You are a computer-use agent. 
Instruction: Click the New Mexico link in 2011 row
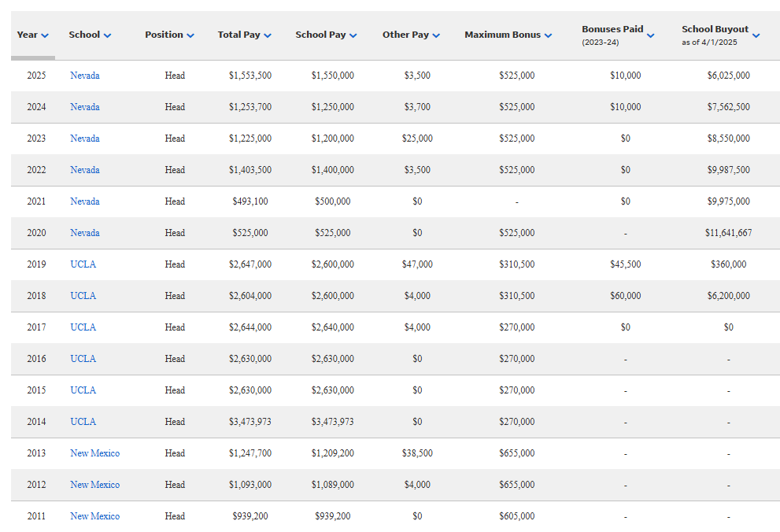click(94, 516)
